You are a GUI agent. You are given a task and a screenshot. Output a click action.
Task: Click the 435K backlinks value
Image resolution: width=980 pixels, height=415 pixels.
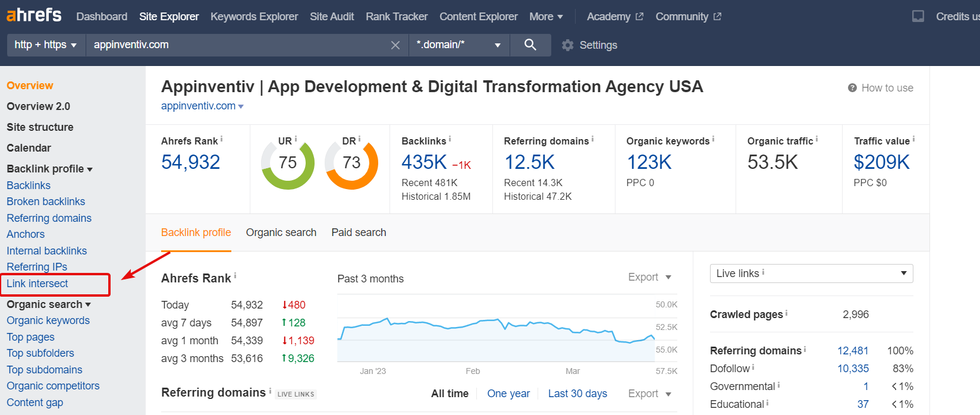coord(424,162)
